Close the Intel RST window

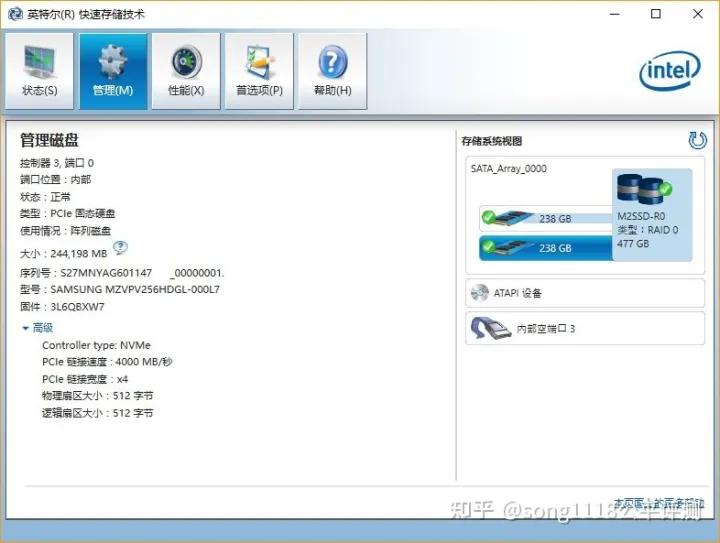coord(698,14)
